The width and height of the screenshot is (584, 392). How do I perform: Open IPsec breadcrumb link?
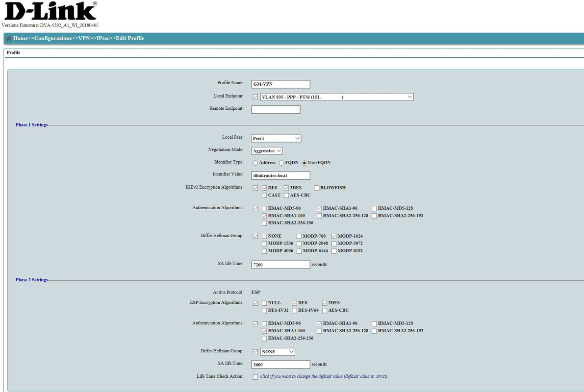click(103, 38)
